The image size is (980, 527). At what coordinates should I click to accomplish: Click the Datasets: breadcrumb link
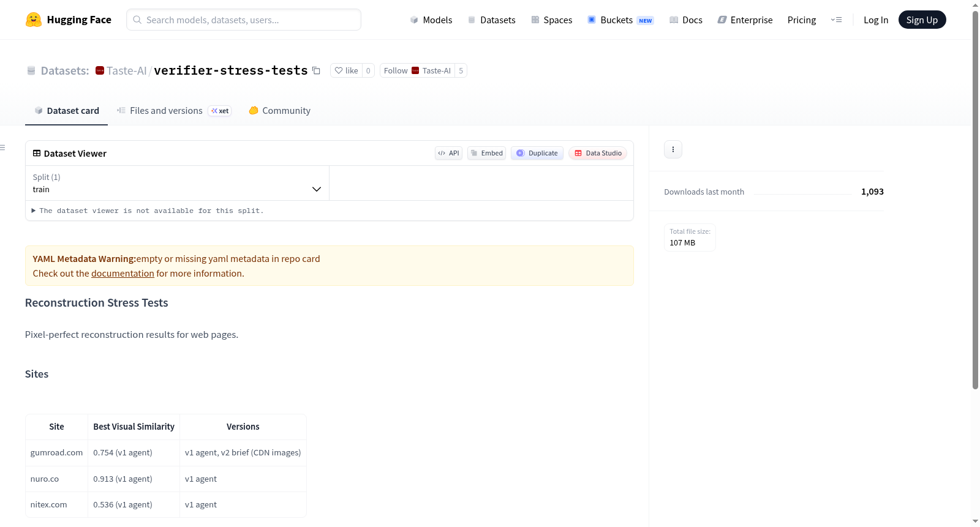[65, 70]
